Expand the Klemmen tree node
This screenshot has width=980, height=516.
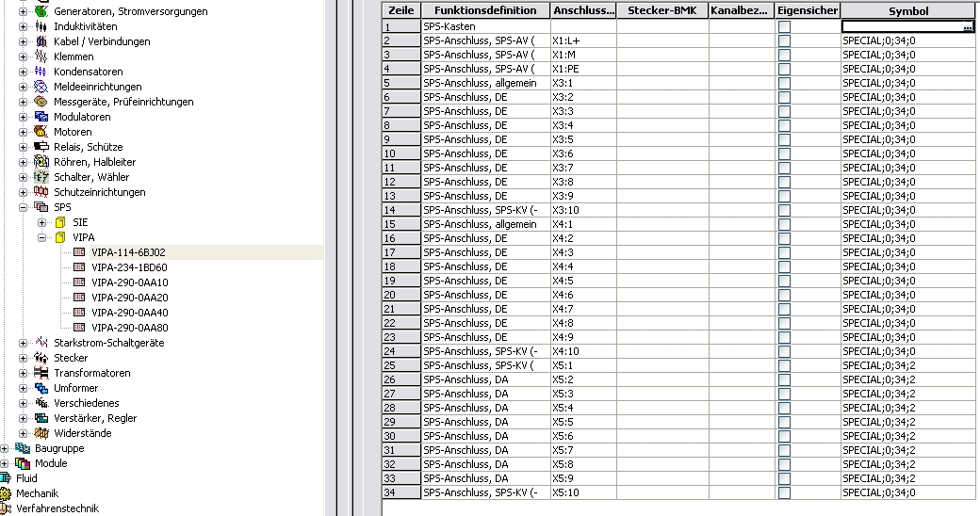(24, 56)
